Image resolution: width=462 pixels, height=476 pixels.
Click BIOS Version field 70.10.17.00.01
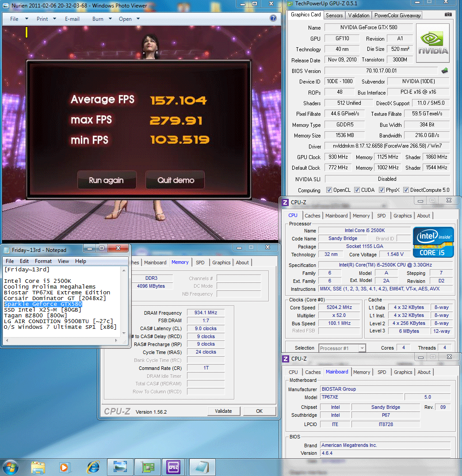coord(381,71)
